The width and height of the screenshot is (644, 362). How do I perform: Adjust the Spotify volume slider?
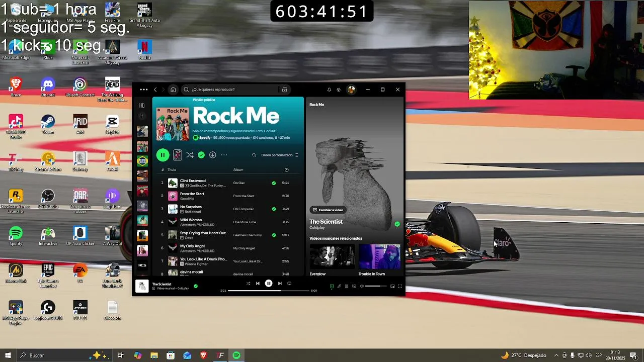click(x=376, y=286)
